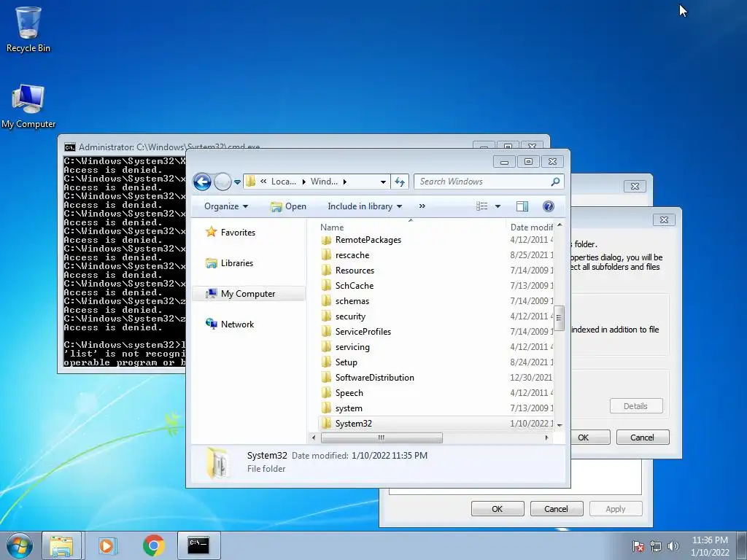Select the SchCache folder

(355, 286)
